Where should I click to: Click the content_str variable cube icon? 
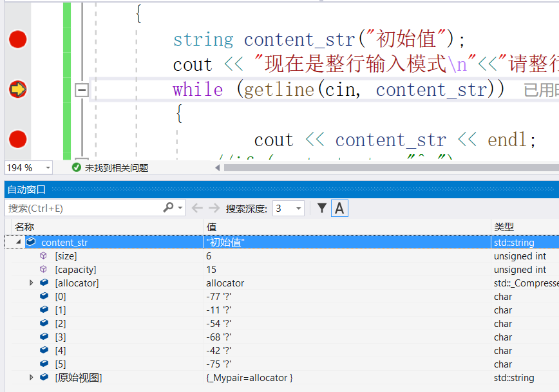tap(31, 242)
